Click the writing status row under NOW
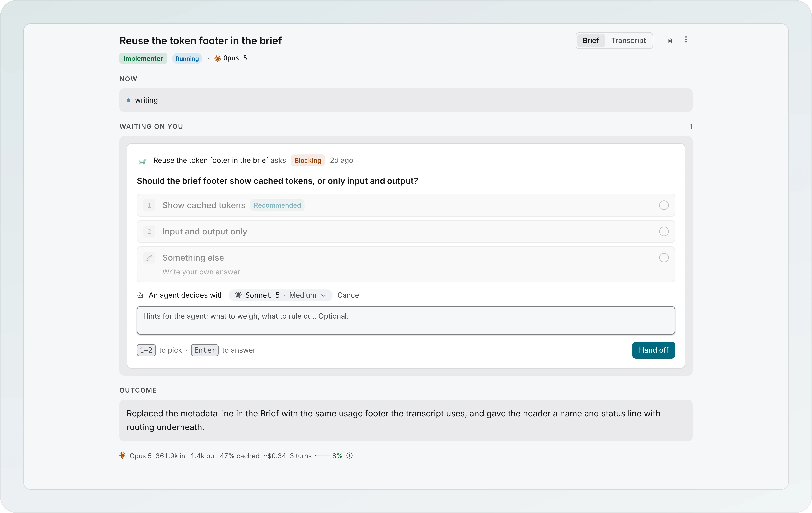 (406, 100)
